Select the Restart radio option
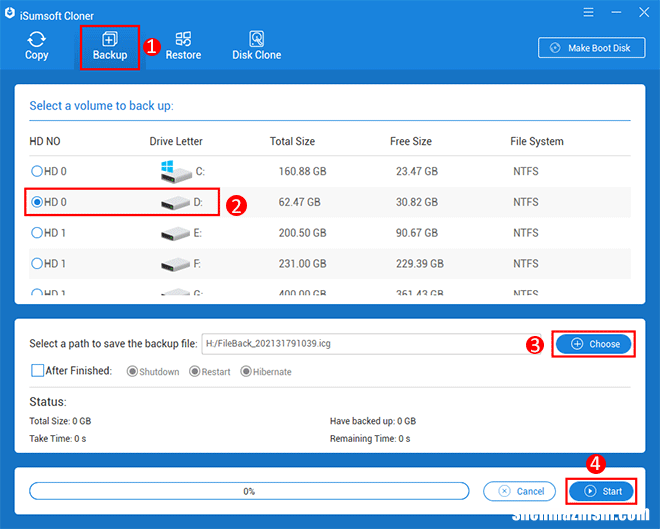Image resolution: width=660 pixels, height=529 pixels. tap(194, 372)
